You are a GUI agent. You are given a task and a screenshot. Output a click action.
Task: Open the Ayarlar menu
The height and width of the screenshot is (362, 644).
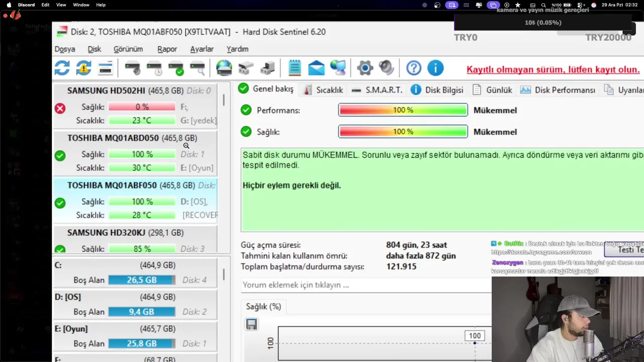tap(202, 49)
